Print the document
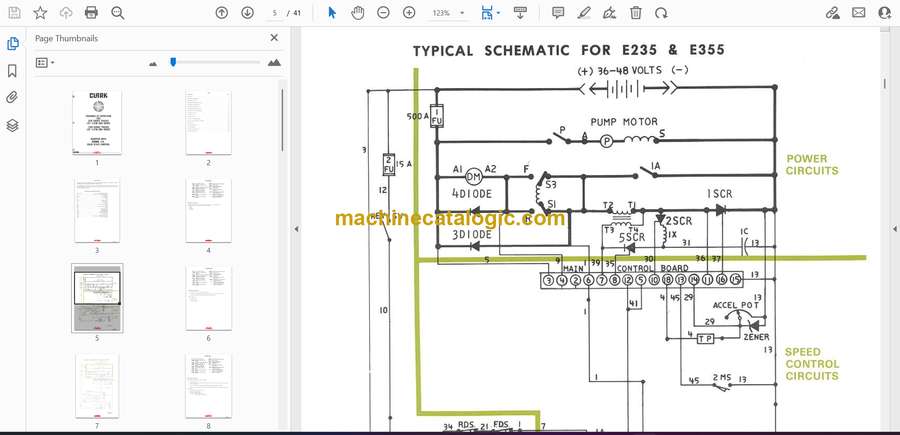 point(91,13)
